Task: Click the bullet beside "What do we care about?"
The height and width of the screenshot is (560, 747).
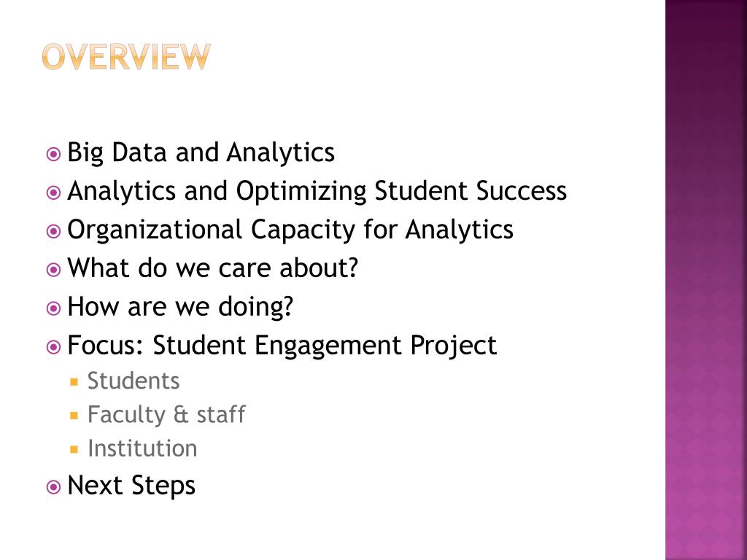Action: 53,270
